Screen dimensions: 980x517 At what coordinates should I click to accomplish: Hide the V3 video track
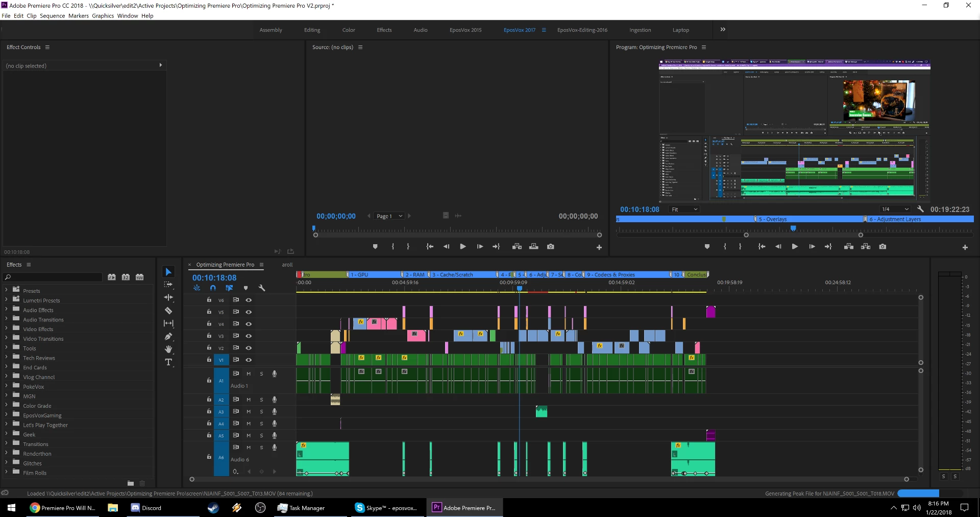pos(249,336)
